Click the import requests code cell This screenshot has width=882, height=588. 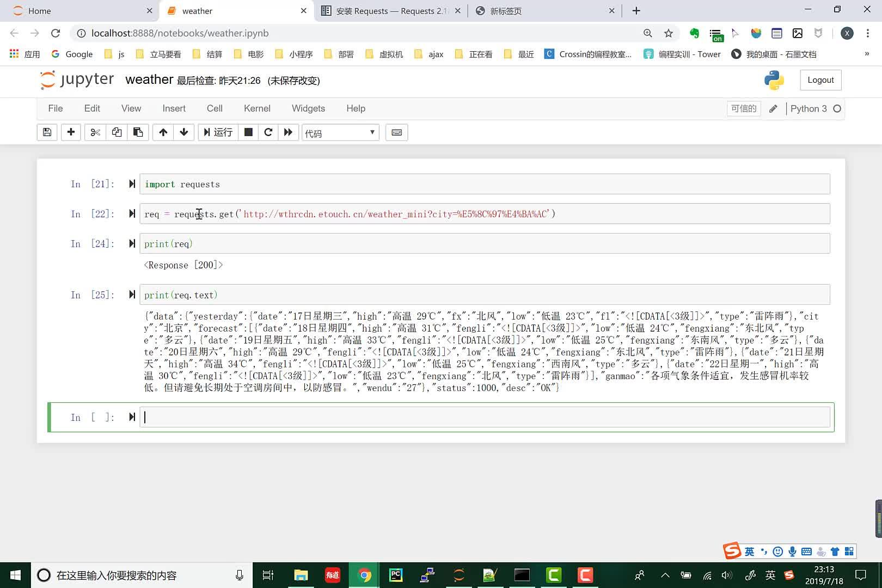(x=485, y=184)
